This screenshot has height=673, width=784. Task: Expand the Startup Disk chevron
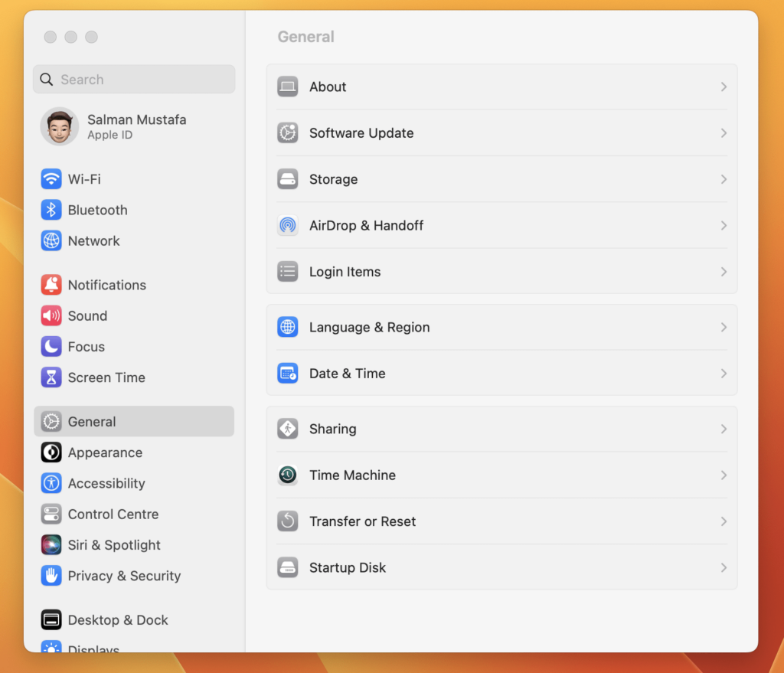[x=724, y=567]
